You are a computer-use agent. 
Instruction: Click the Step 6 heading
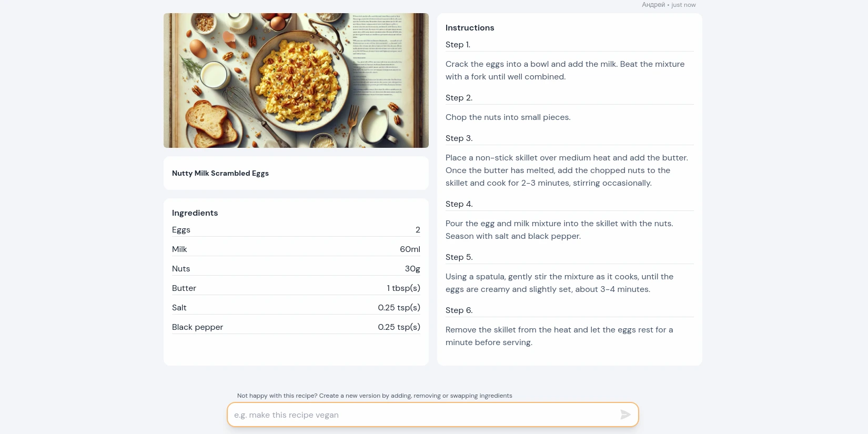459,310
